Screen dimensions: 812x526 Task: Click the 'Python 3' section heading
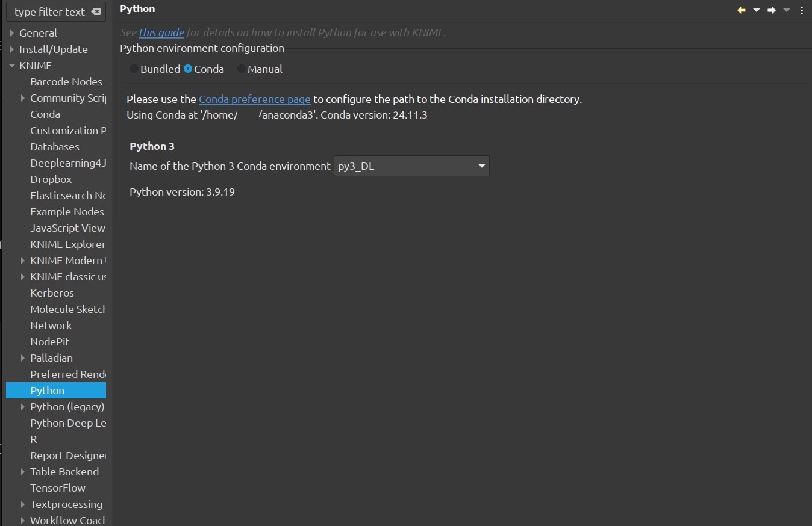(152, 146)
